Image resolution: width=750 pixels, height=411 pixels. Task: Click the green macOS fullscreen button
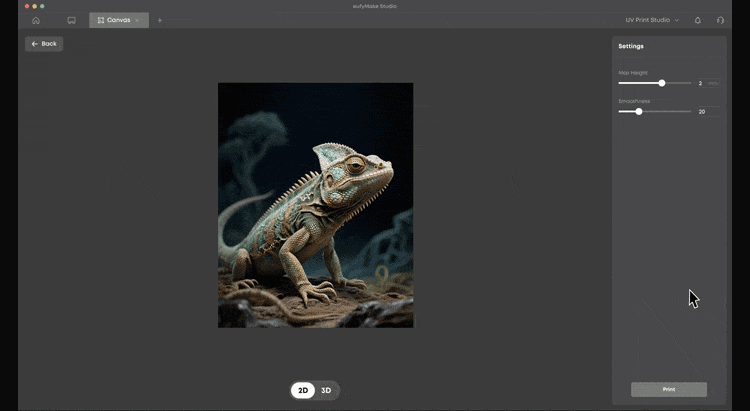pyautogui.click(x=42, y=6)
